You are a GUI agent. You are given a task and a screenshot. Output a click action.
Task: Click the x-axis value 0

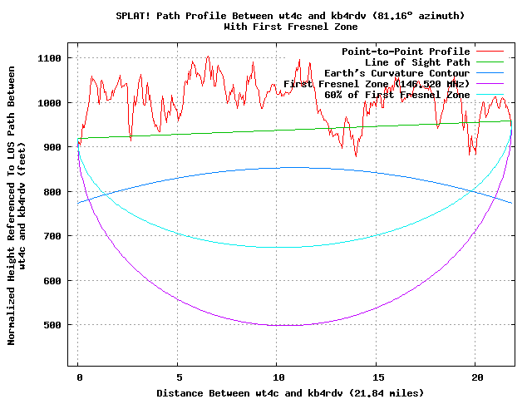(80, 377)
